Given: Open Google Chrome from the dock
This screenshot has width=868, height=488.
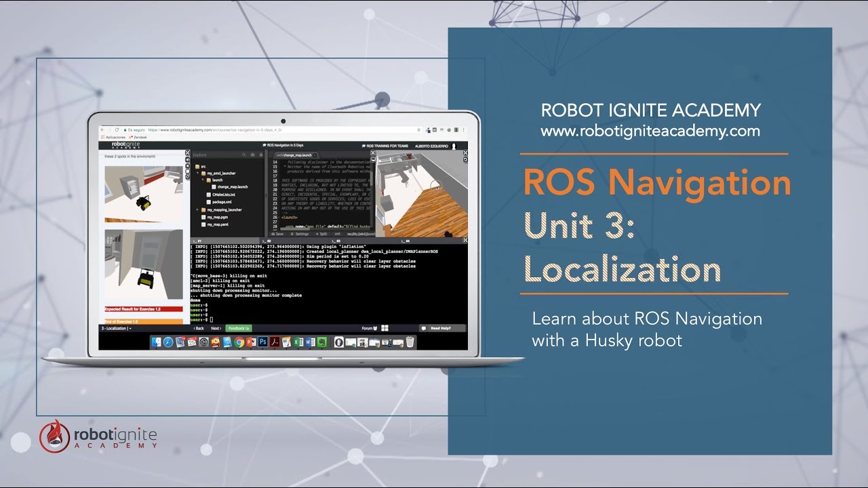Looking at the screenshot, I should click(x=239, y=342).
